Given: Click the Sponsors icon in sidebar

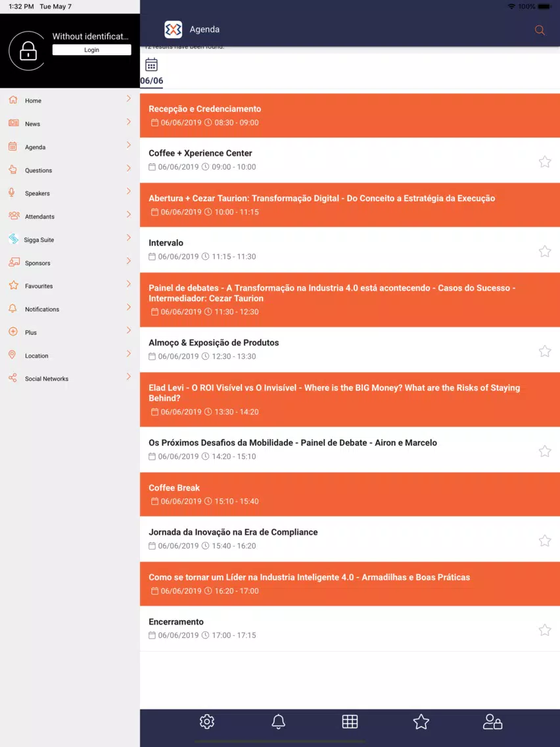Looking at the screenshot, I should tap(14, 262).
